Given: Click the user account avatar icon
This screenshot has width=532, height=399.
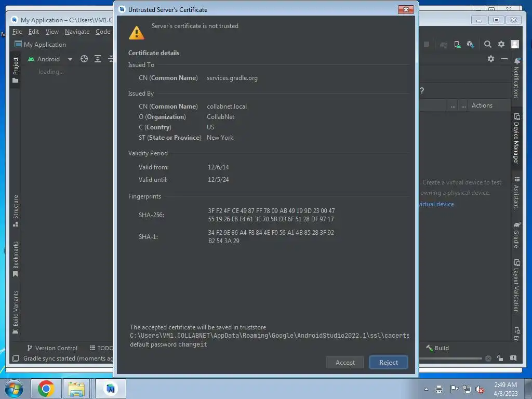Looking at the screenshot, I should tap(515, 44).
